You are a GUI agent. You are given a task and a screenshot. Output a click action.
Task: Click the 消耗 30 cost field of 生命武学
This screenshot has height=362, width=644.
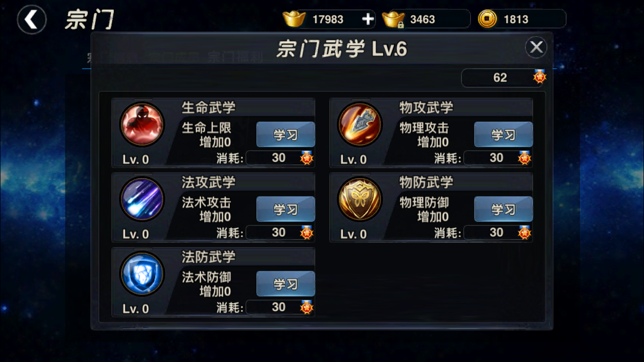pos(280,158)
